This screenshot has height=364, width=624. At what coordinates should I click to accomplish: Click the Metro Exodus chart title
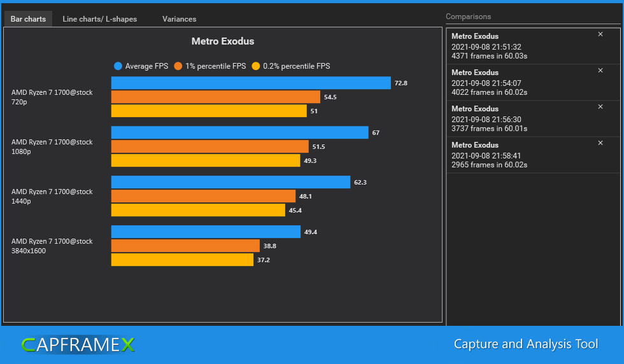pos(222,41)
